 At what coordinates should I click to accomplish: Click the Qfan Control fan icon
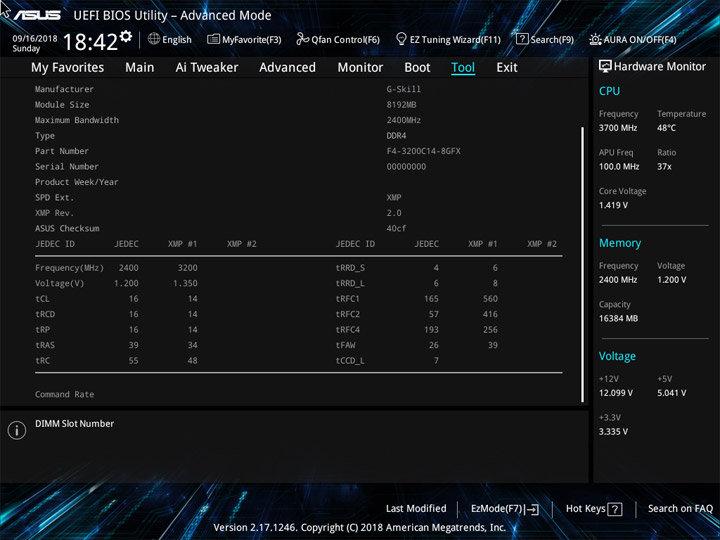[x=302, y=39]
